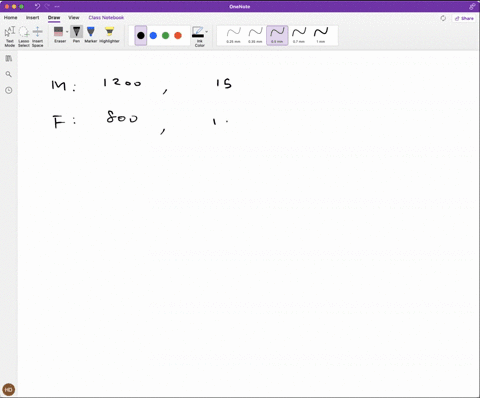Choose the blue ink color
The height and width of the screenshot is (398, 480).
click(x=153, y=35)
